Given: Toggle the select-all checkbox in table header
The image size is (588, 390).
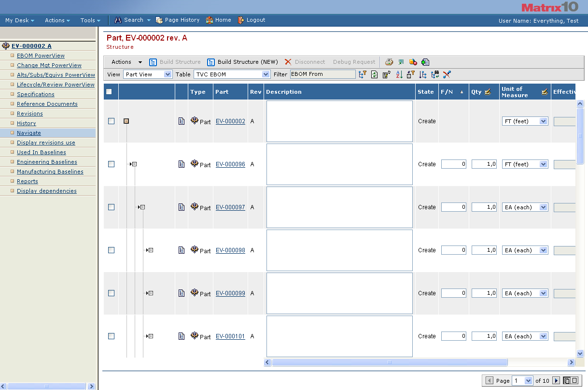Looking at the screenshot, I should [x=109, y=92].
